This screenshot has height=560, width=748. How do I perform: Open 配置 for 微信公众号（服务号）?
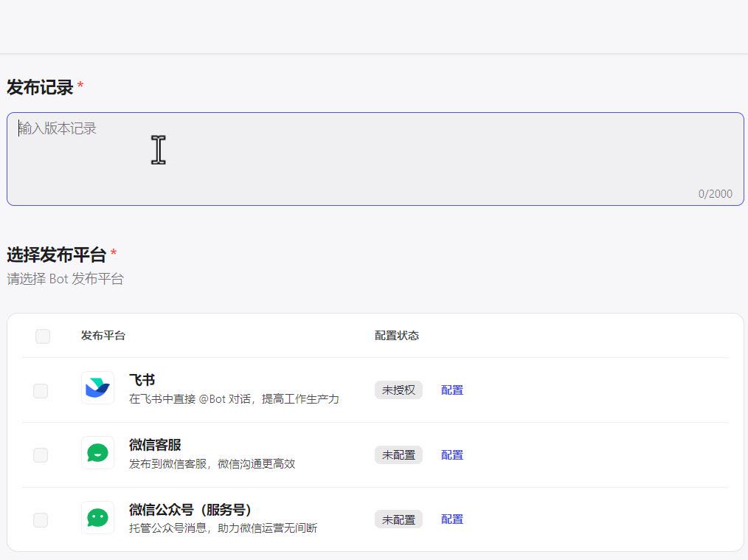pyautogui.click(x=452, y=519)
